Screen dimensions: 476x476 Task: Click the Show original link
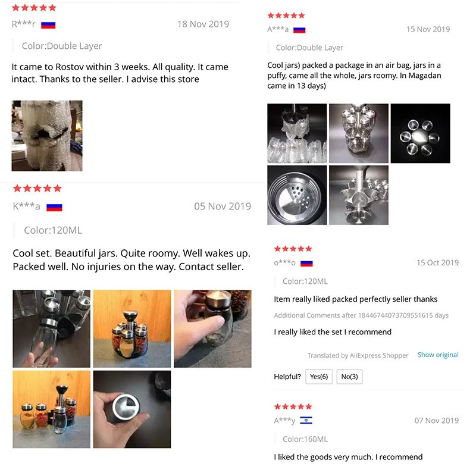coord(438,355)
